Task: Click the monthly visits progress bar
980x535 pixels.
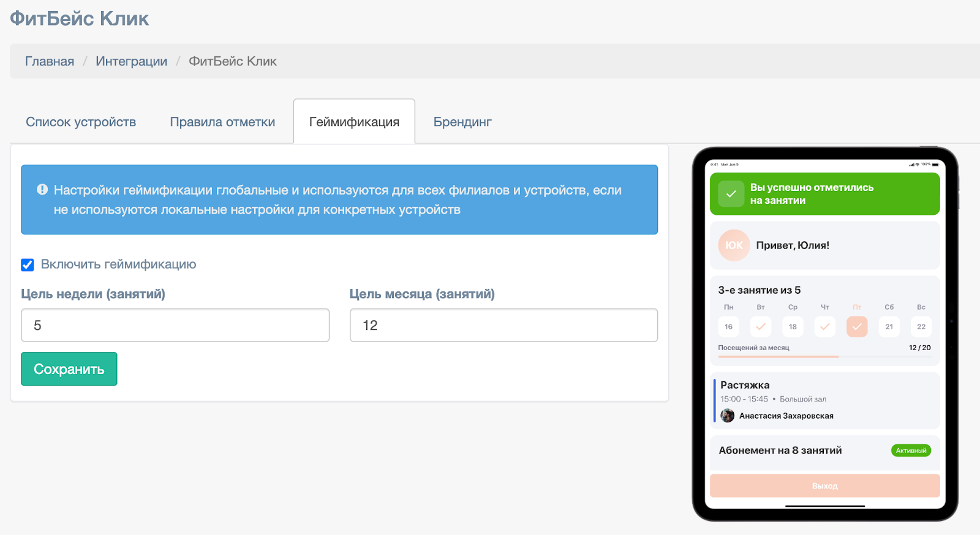Action: 824,356
